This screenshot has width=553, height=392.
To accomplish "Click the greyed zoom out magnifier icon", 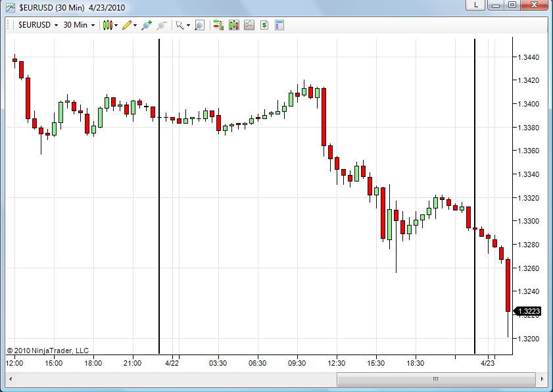I will pos(162,25).
